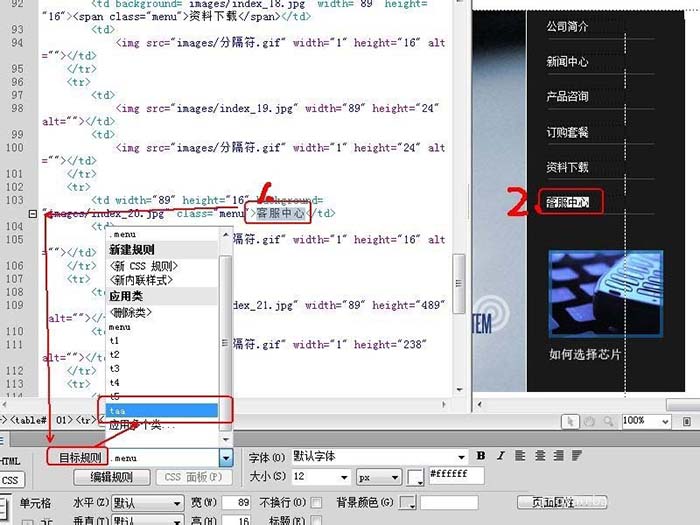Click the code view vertical scrollbar thumb

coord(458,283)
